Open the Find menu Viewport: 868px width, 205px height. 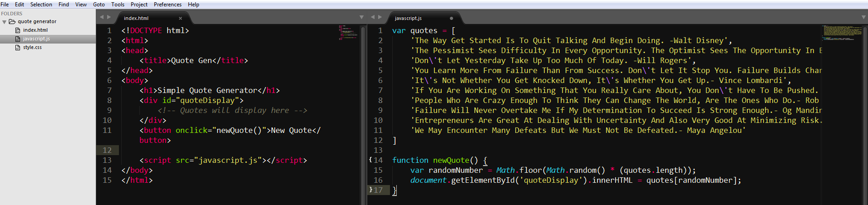click(x=64, y=5)
